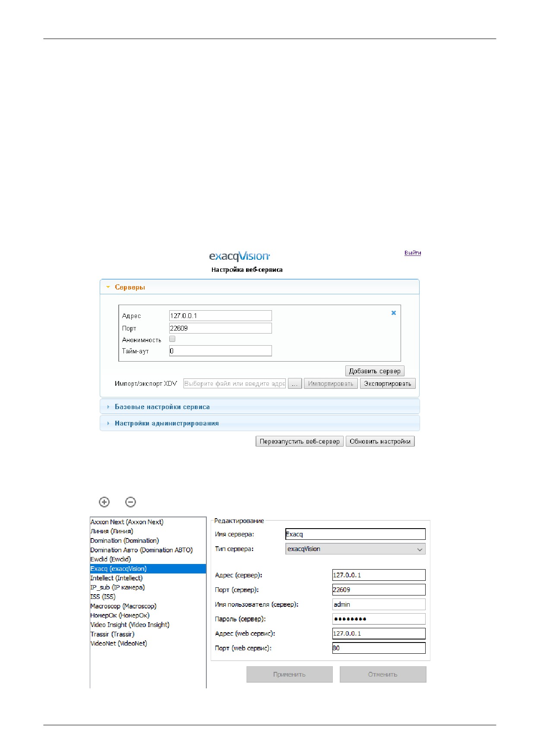Click the plus icon to add server
Image resolution: width=534 pixels, height=756 pixels.
point(104,502)
